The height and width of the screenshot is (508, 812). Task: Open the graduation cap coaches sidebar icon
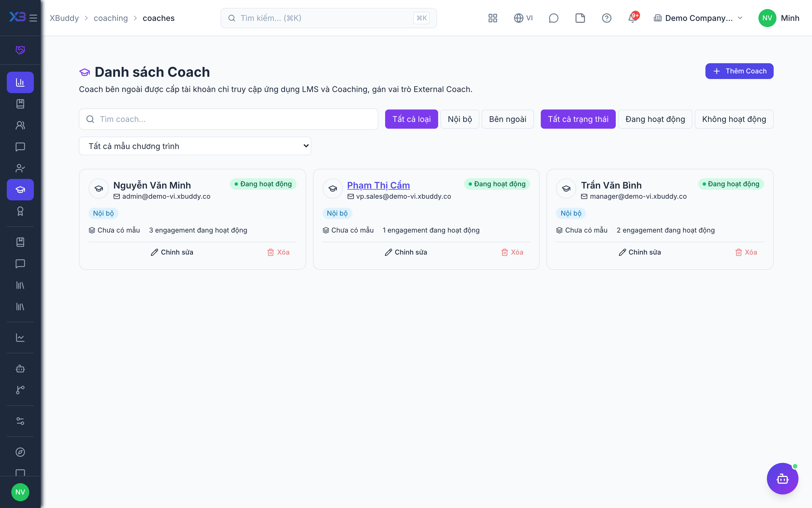20,189
